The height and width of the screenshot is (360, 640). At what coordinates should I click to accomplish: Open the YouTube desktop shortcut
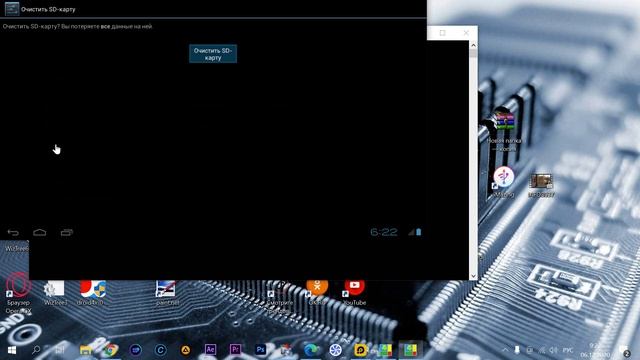tap(354, 293)
